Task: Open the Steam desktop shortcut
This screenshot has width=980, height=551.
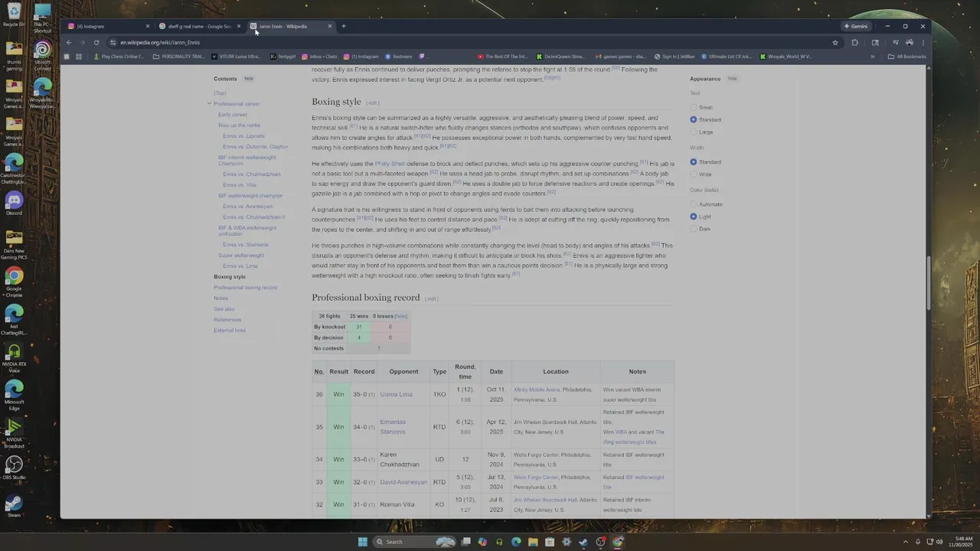Action: click(x=14, y=506)
